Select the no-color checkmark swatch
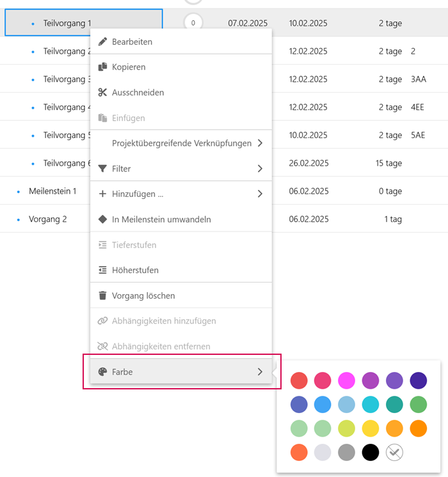448x477 pixels. point(395,453)
